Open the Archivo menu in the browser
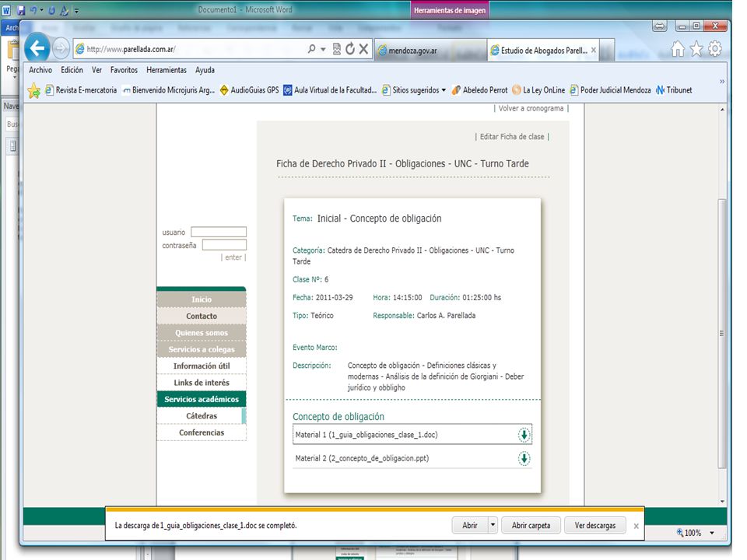This screenshot has height=560, width=747. coord(40,70)
